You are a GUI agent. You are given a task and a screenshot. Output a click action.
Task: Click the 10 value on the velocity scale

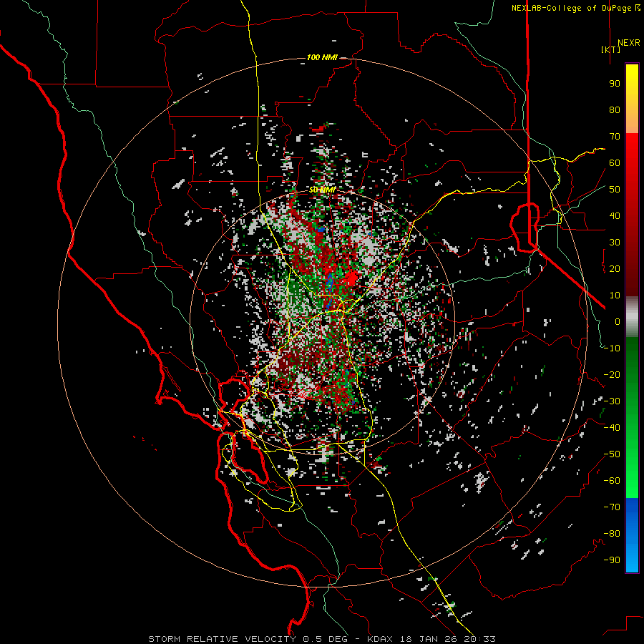[x=615, y=296]
